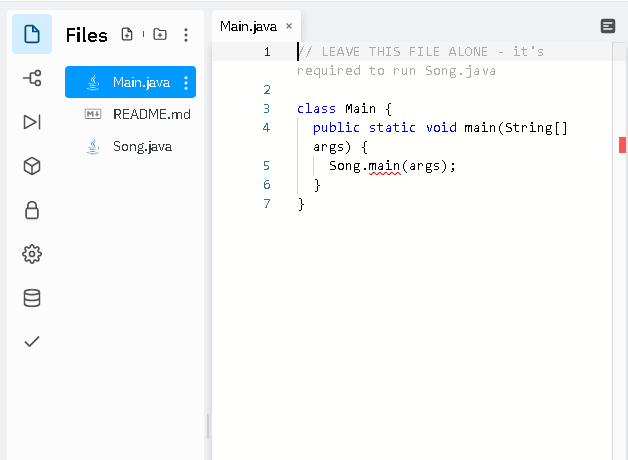Click the 'Files' panel heading
The height and width of the screenshot is (460, 628).
87,35
